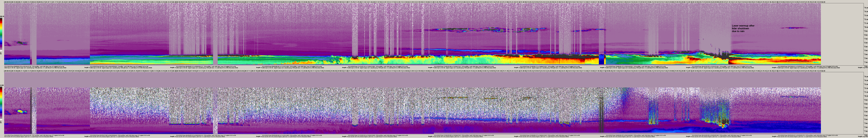
Task: Click the 00:56:37 time tick label
Action: click(x=42, y=71)
